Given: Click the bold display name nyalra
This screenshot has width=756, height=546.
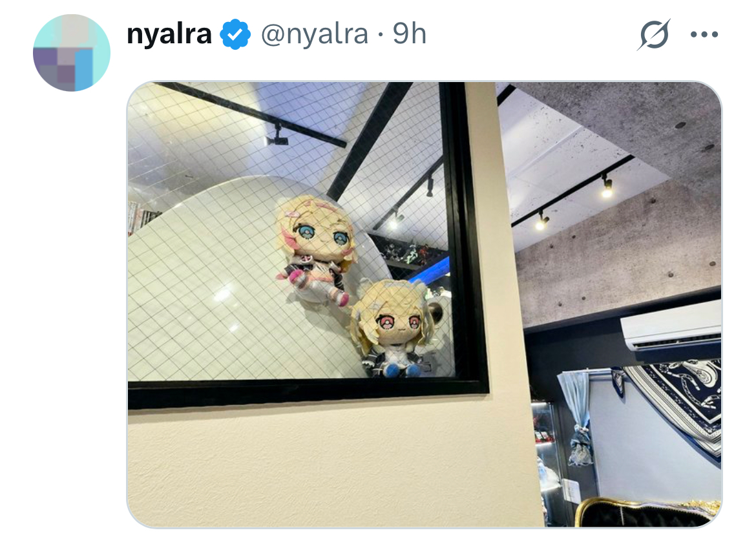Looking at the screenshot, I should tap(169, 34).
